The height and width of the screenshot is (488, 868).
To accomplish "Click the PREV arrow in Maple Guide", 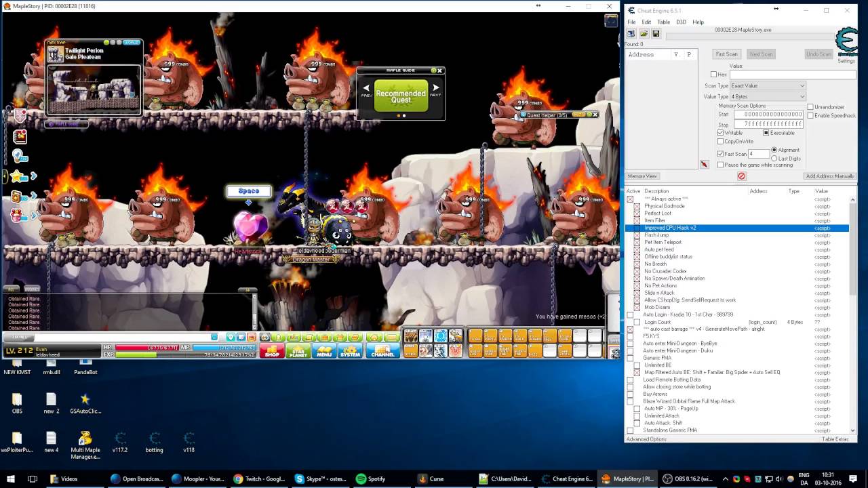I will point(366,89).
